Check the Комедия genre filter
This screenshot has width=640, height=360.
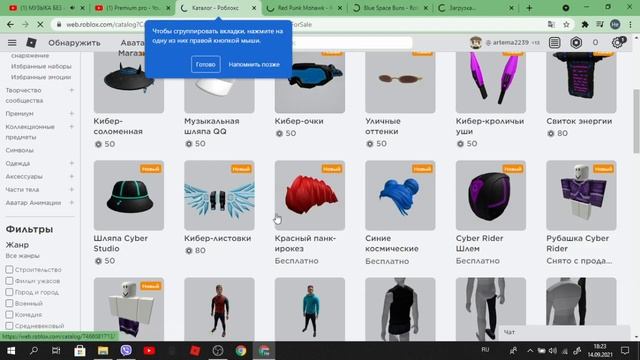pyautogui.click(x=9, y=315)
